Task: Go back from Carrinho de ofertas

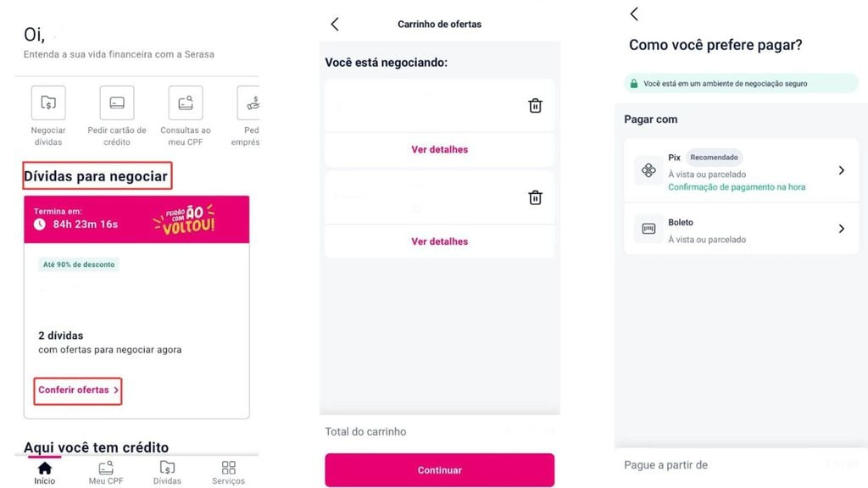Action: tap(335, 25)
